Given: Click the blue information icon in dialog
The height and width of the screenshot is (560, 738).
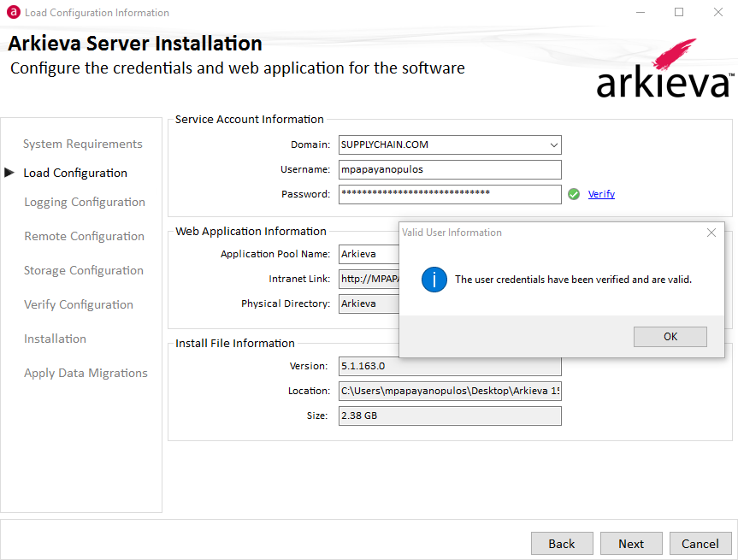Looking at the screenshot, I should point(434,280).
